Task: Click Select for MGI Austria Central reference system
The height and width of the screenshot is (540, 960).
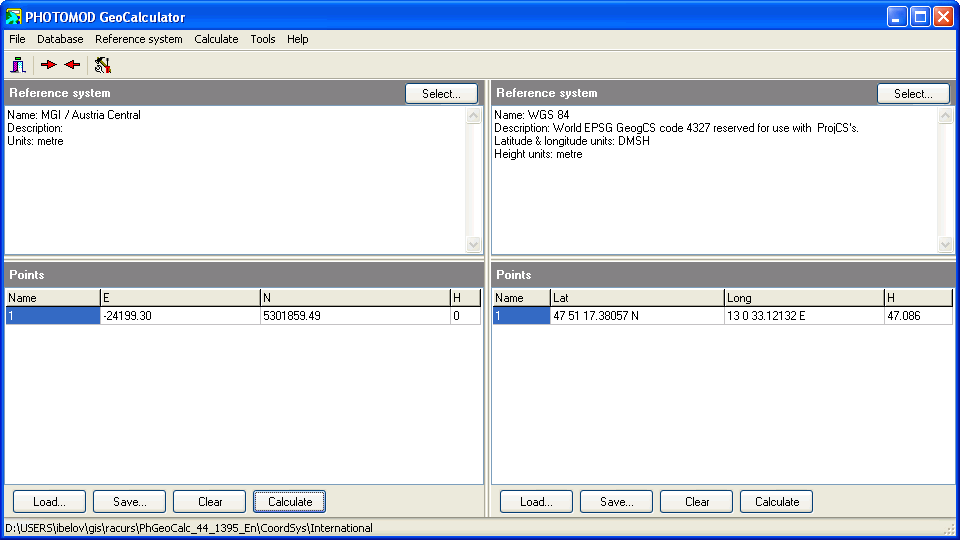Action: (441, 94)
